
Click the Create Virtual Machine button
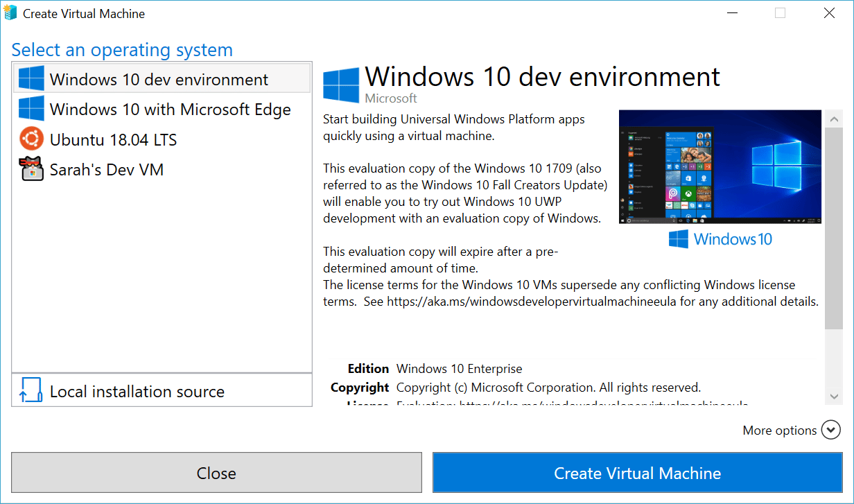point(637,473)
